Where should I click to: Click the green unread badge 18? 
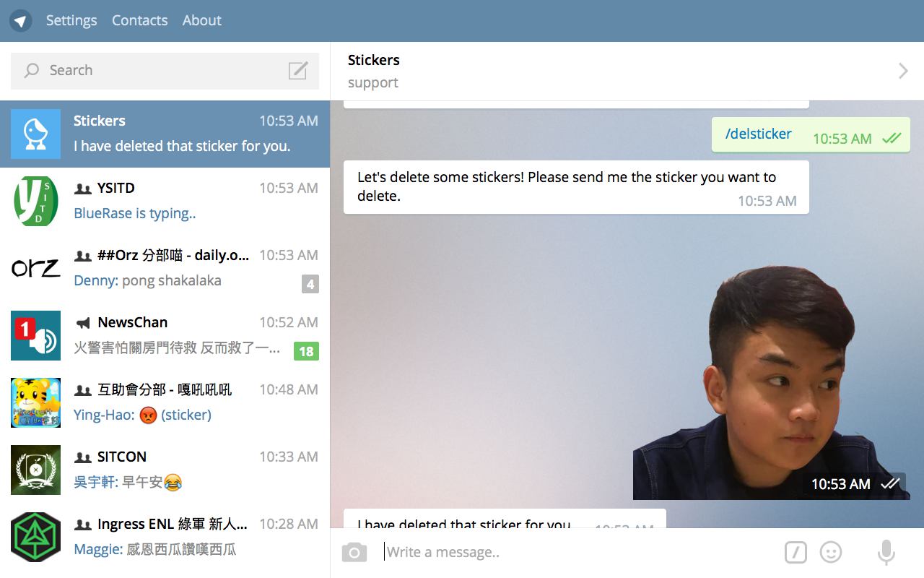click(x=306, y=351)
